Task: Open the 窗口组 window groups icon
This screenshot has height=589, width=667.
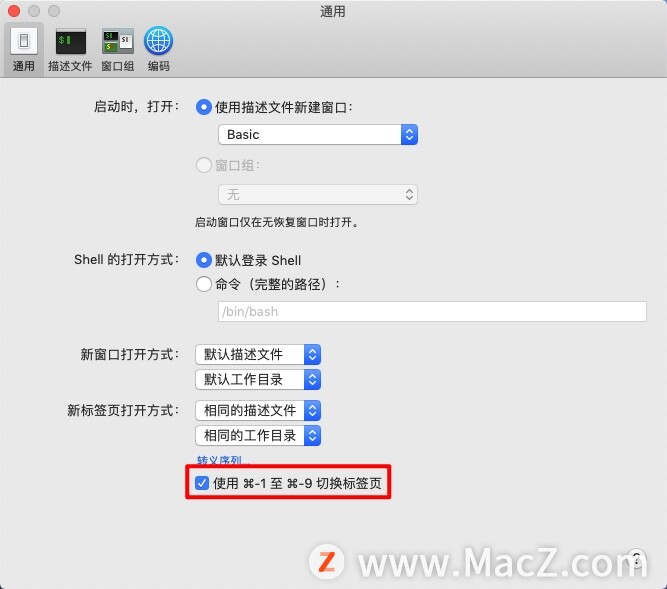Action: click(117, 48)
